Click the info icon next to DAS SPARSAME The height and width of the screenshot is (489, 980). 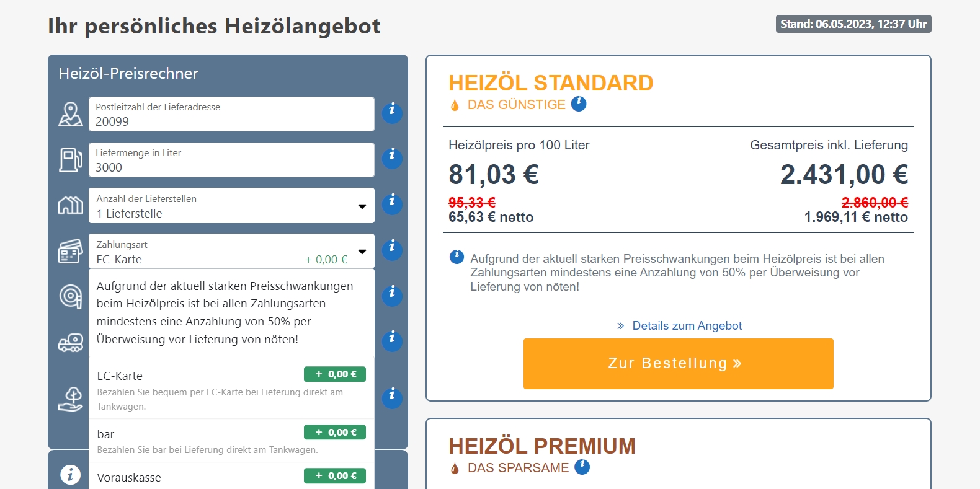click(x=582, y=467)
